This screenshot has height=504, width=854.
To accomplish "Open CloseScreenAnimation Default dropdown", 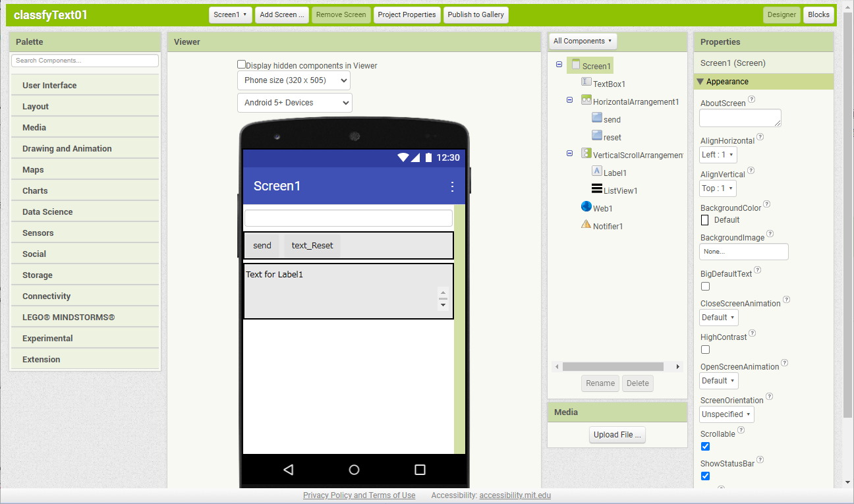I will click(x=719, y=318).
